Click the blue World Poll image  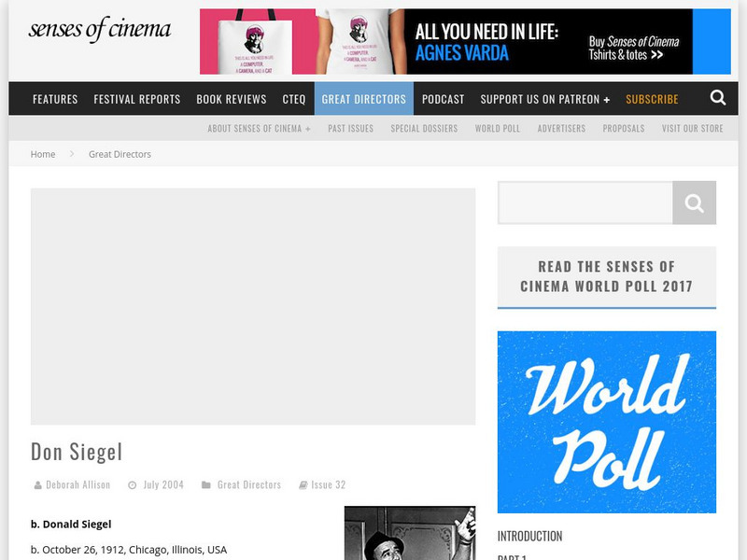(x=606, y=422)
